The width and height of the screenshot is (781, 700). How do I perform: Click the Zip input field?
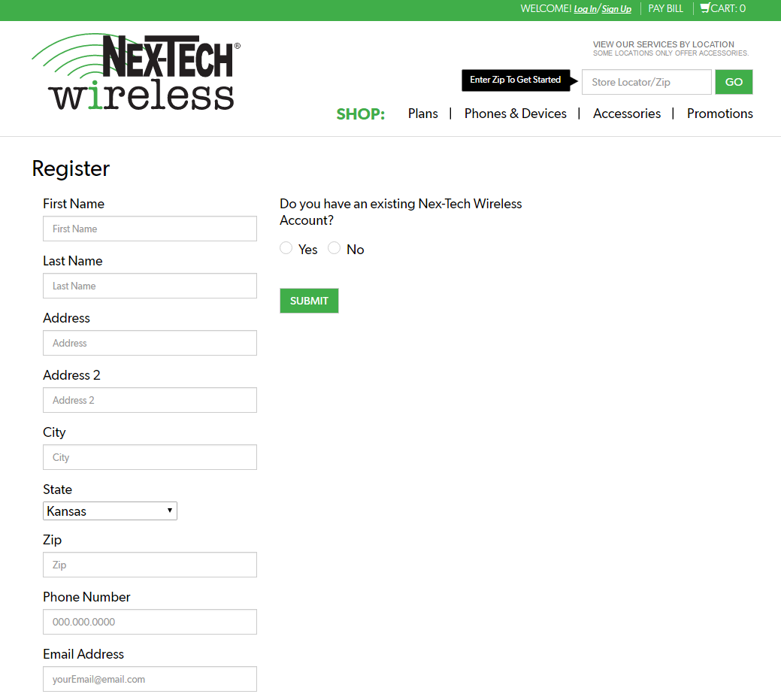tap(150, 565)
